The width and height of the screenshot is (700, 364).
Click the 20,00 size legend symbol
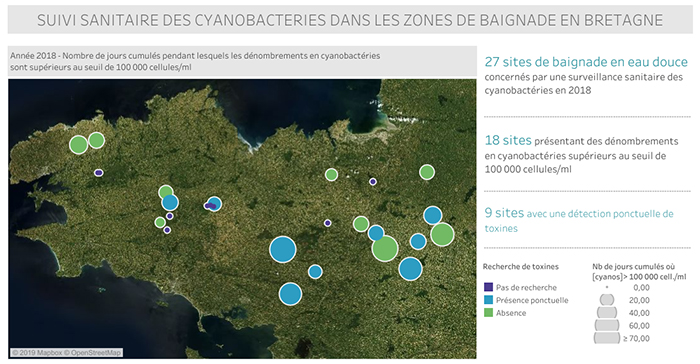(x=607, y=300)
